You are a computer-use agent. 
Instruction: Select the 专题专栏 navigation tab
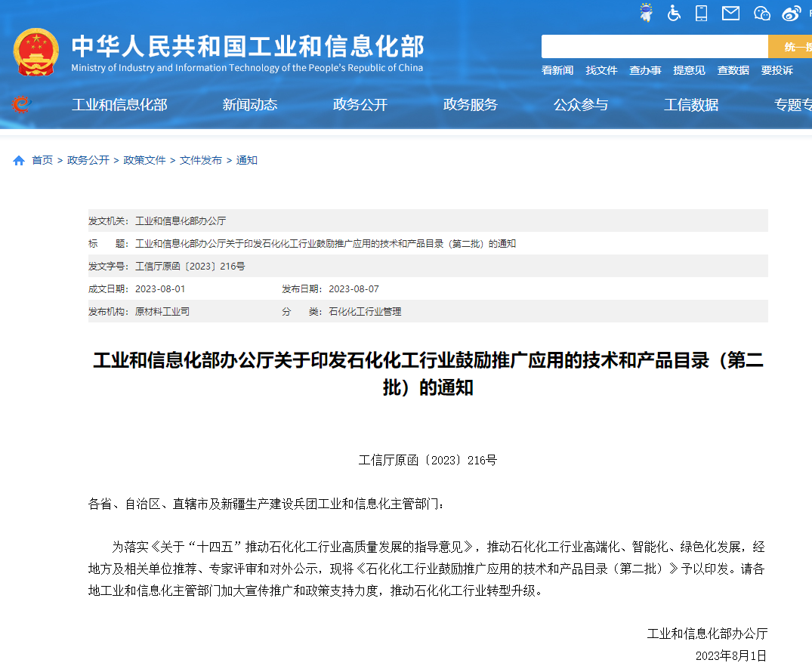tap(793, 105)
